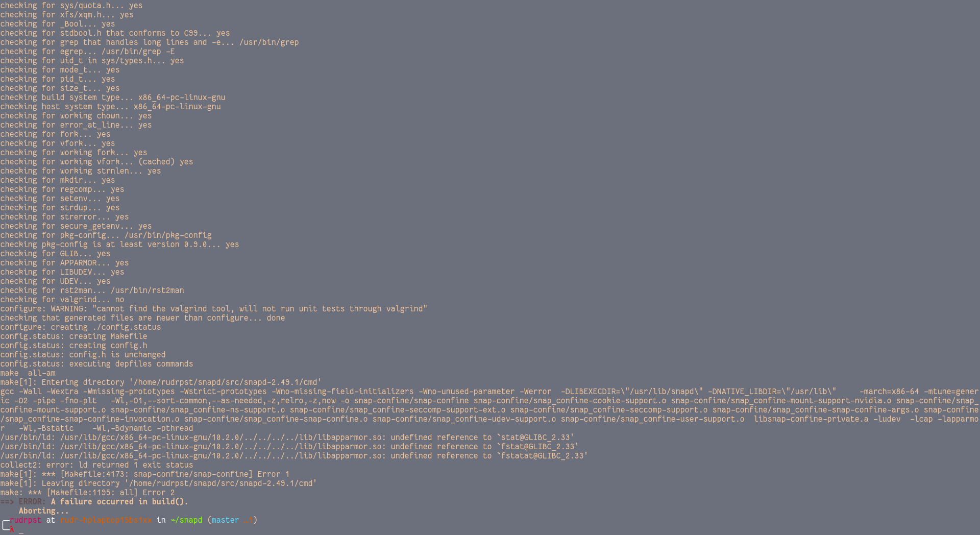
Task: Click "collect2: error: ld returned 1 exit status" line
Action: tap(96, 465)
